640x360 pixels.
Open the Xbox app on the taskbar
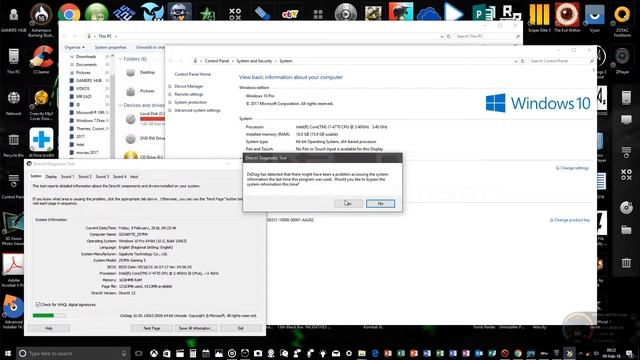coord(154,353)
